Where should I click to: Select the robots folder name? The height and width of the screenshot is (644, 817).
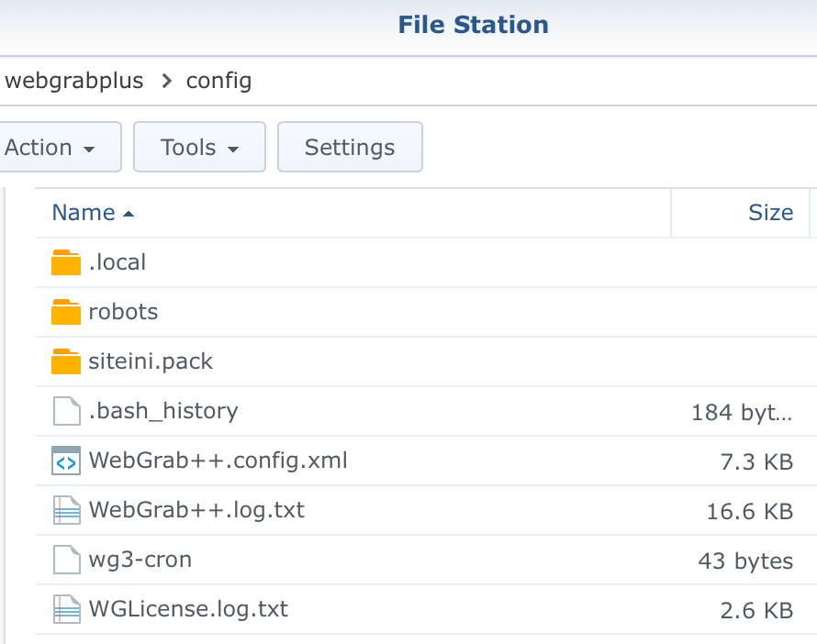click(x=124, y=312)
